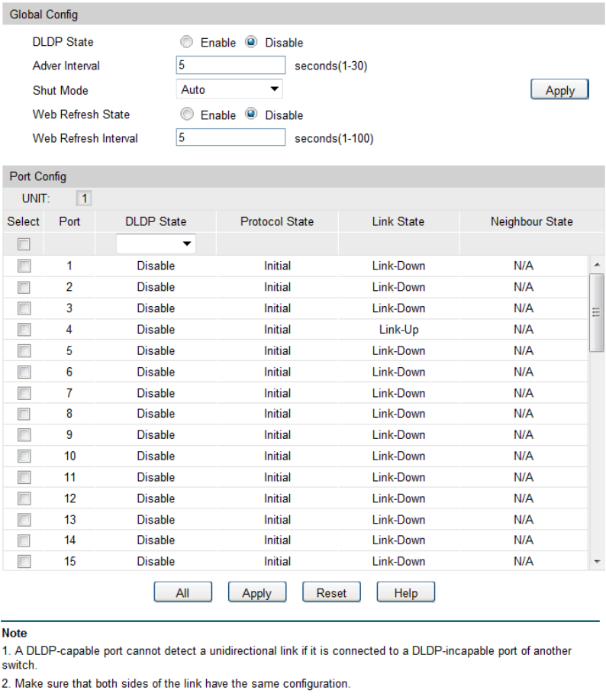Click the All button below the table
The width and height of the screenshot is (606, 700).
pyautogui.click(x=182, y=592)
